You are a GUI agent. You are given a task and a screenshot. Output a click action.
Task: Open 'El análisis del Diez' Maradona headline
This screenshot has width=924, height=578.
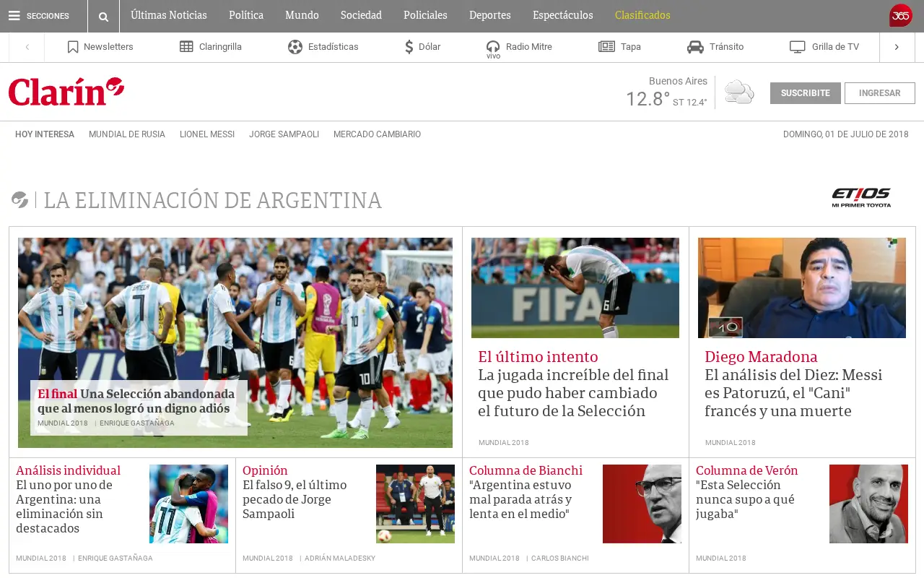(x=793, y=393)
